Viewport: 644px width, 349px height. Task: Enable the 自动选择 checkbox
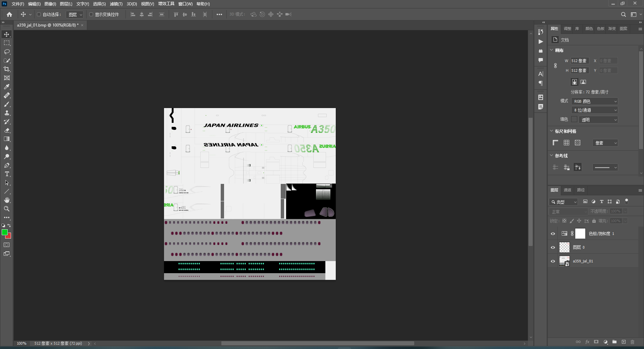pyautogui.click(x=39, y=14)
